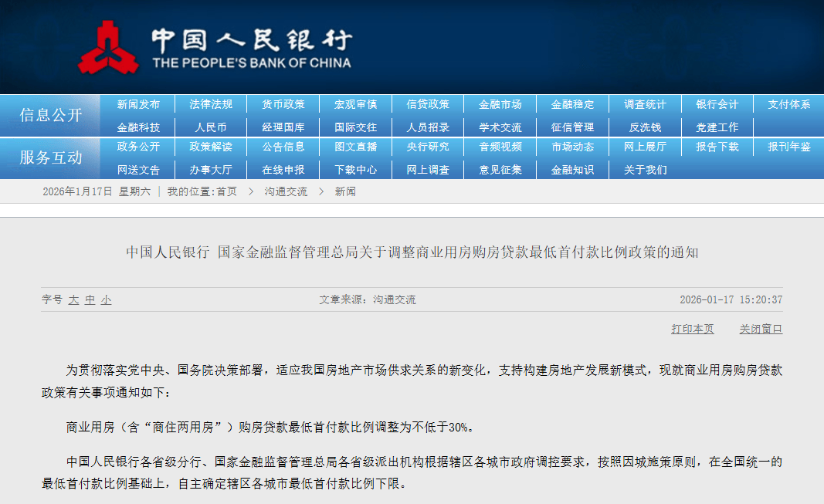Navigate to the 人民币 page
The width and height of the screenshot is (824, 504).
(211, 127)
